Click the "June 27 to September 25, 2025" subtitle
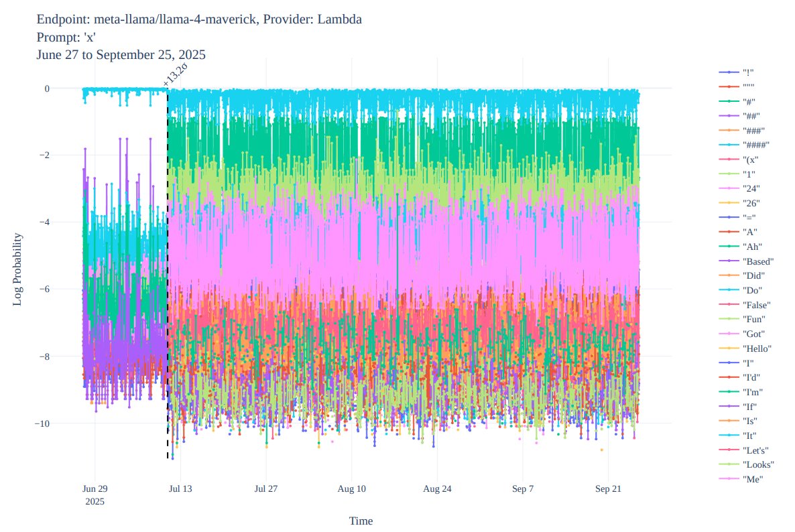 click(x=121, y=55)
